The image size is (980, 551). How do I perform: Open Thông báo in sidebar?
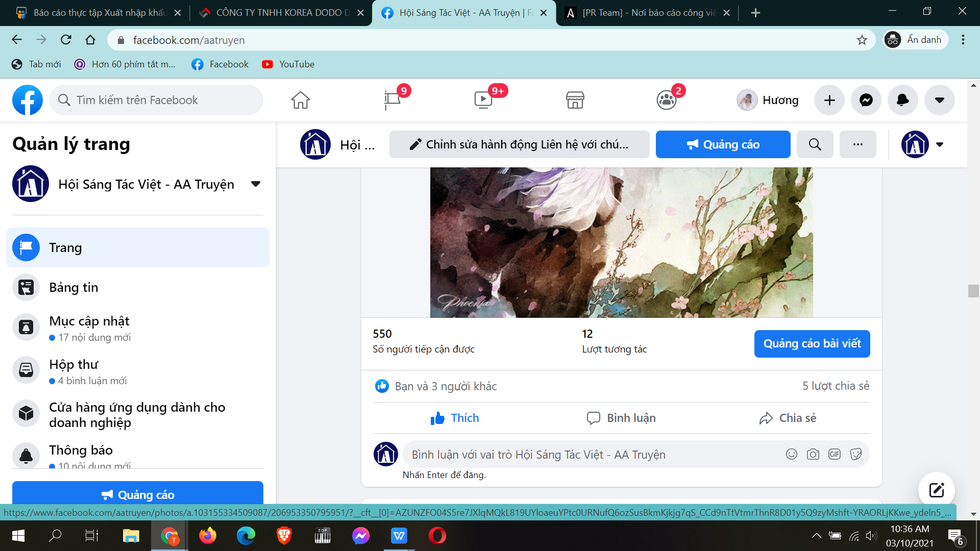(138, 454)
